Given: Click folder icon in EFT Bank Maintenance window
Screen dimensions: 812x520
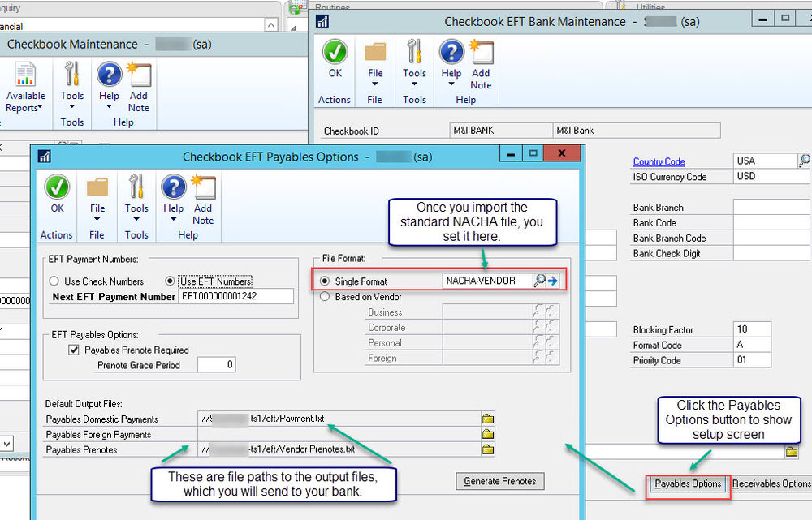Looking at the screenshot, I should point(791,452).
